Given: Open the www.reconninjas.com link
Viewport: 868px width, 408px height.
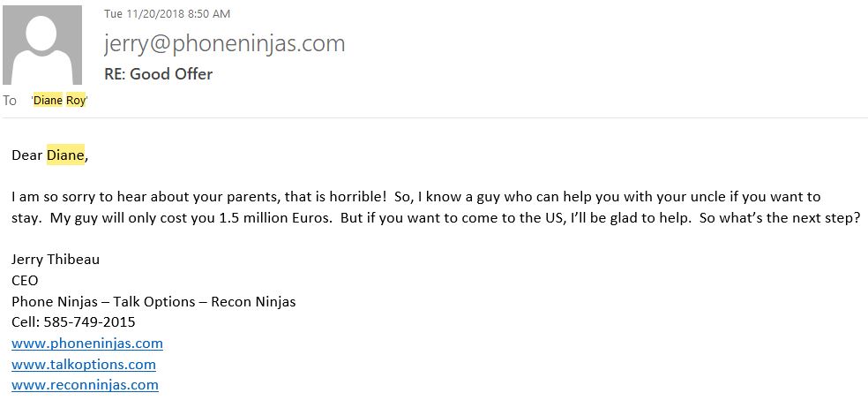Looking at the screenshot, I should [85, 385].
